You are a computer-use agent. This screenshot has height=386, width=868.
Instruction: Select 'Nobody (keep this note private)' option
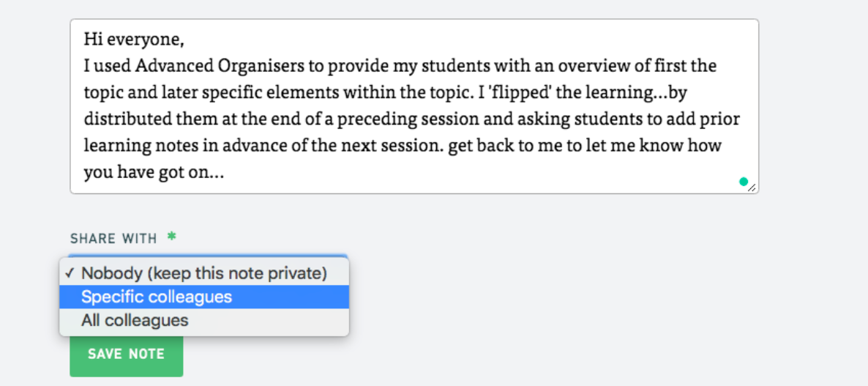pyautogui.click(x=203, y=273)
